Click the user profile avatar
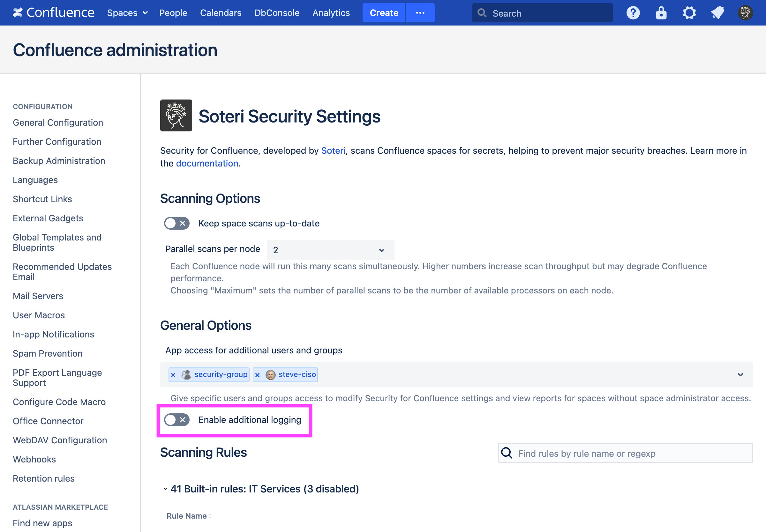This screenshot has height=532, width=766. click(745, 13)
